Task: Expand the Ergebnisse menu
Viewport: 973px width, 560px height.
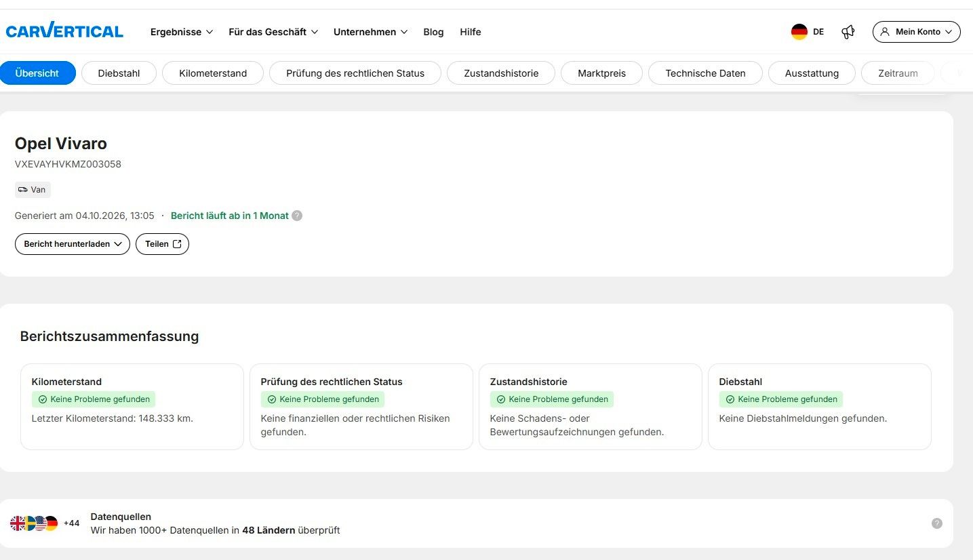Action: point(182,32)
